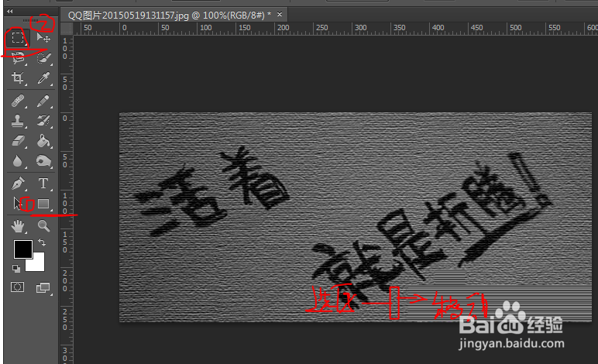Select the Pen tool
This screenshot has height=364, width=598.
pyautogui.click(x=18, y=184)
